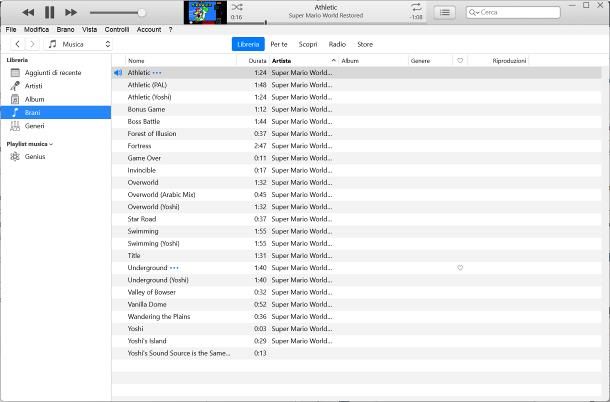Adjust the volume slider
610x402 pixels.
[x=117, y=12]
